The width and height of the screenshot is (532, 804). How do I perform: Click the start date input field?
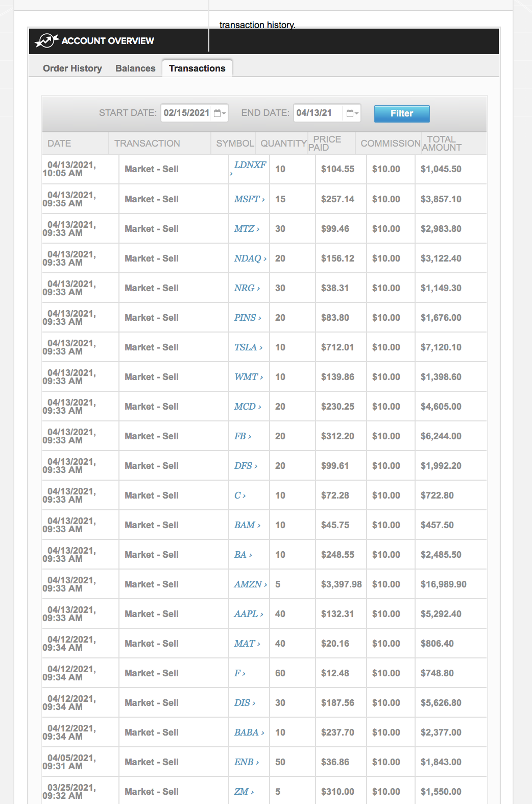point(186,113)
